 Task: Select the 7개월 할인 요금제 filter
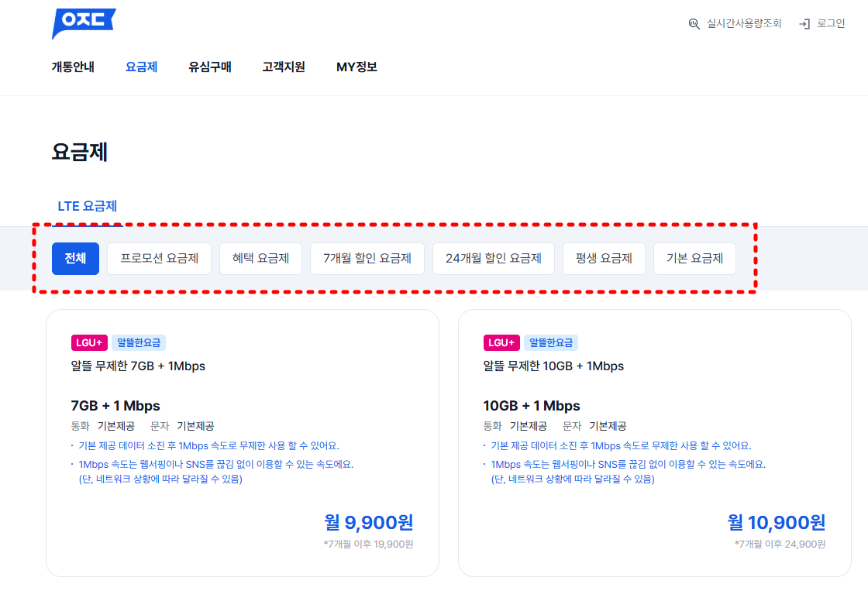(x=367, y=259)
